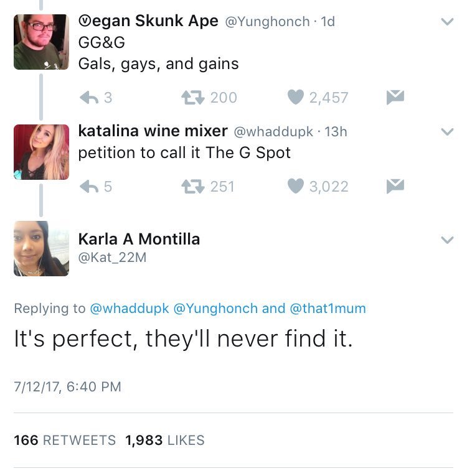The width and height of the screenshot is (467, 476).
Task: Open the Karla A Montilla display name
Action: click(x=139, y=239)
